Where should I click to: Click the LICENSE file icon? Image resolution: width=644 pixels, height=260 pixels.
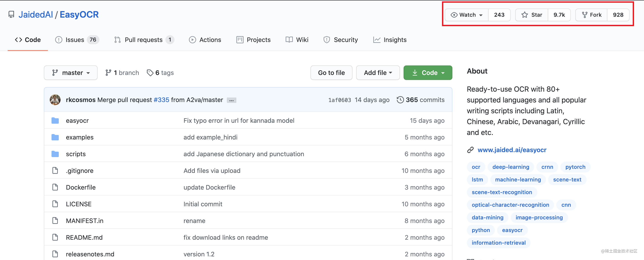point(55,204)
